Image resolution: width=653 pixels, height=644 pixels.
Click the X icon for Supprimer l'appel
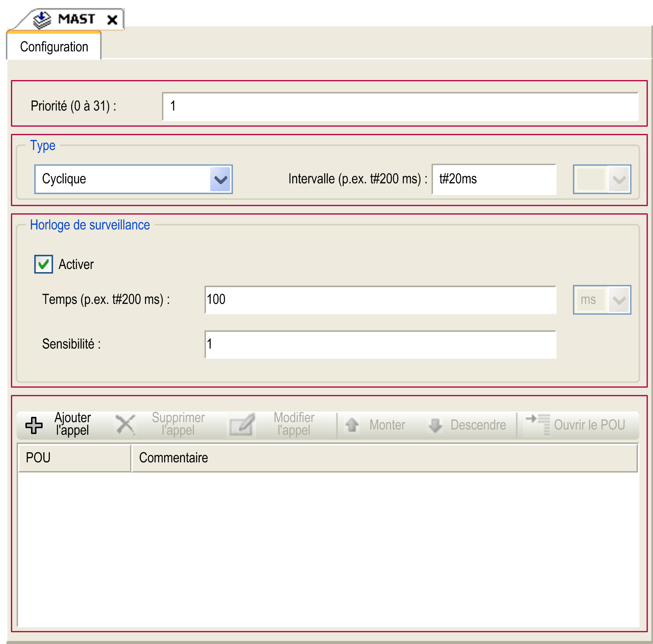[x=126, y=425]
